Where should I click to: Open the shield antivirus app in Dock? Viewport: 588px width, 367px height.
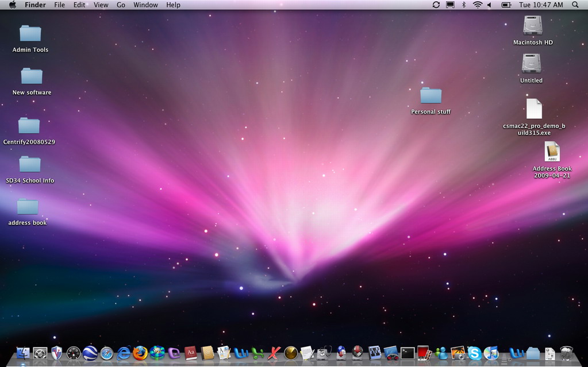(57, 353)
